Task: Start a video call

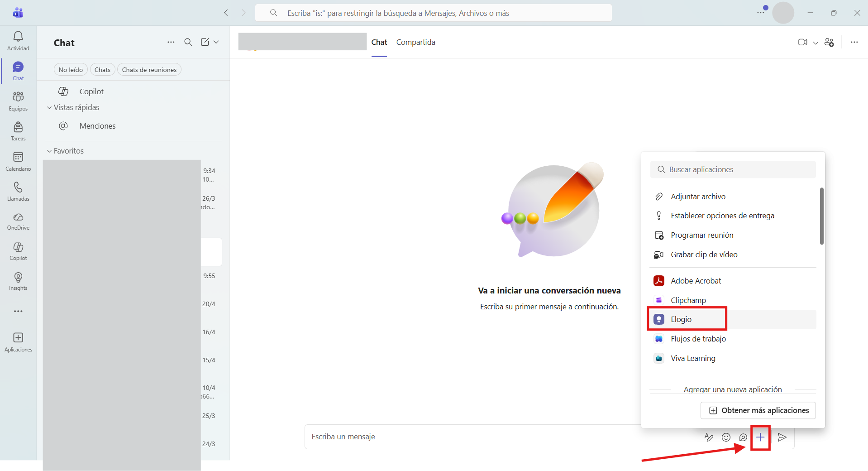Action: 803,42
